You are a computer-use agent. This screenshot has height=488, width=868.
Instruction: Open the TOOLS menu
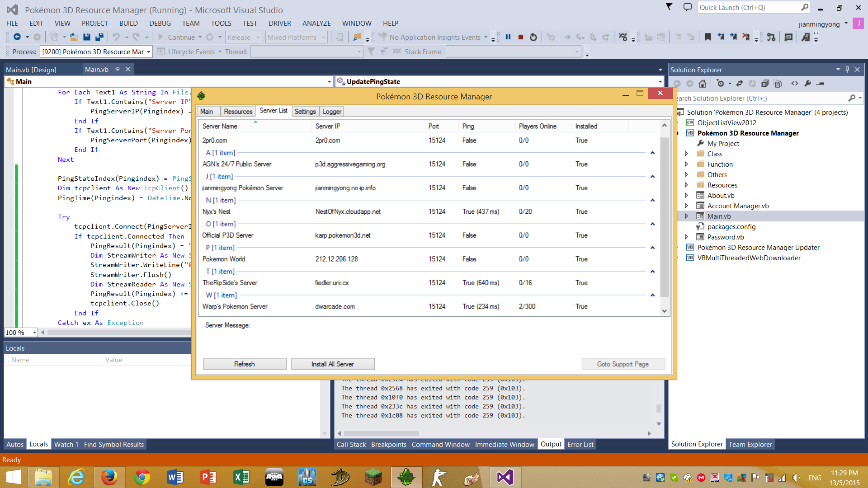221,23
